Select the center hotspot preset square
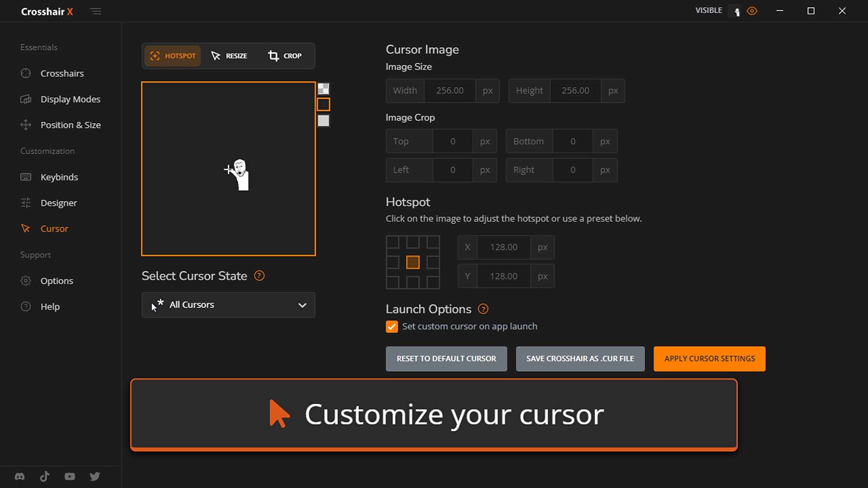The image size is (868, 488). (x=413, y=262)
